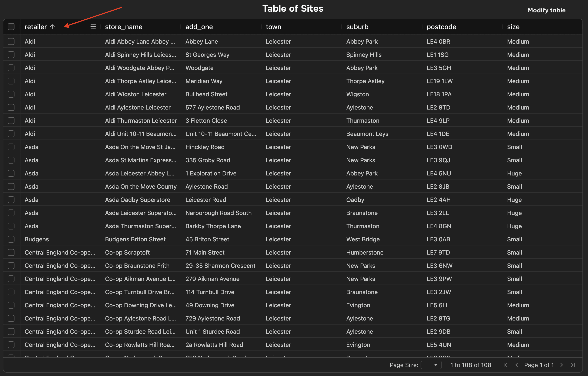Click the 'Wigston' suburb cell
Screen dimensions: 588x376
357,94
